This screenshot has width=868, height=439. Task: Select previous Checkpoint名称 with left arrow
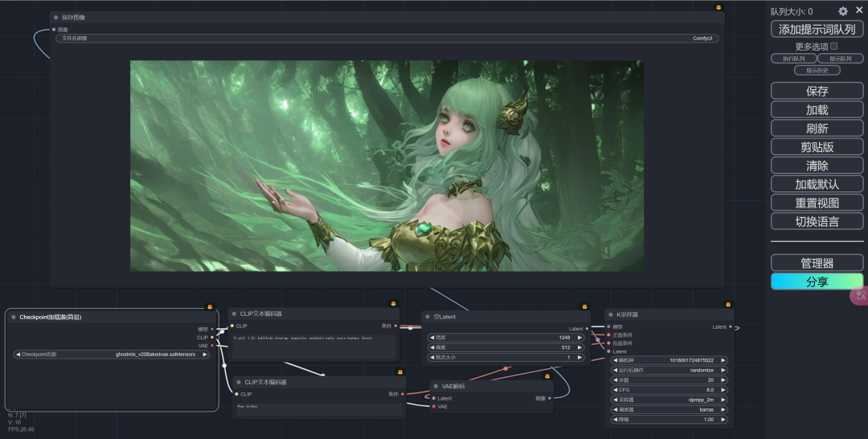coord(18,355)
